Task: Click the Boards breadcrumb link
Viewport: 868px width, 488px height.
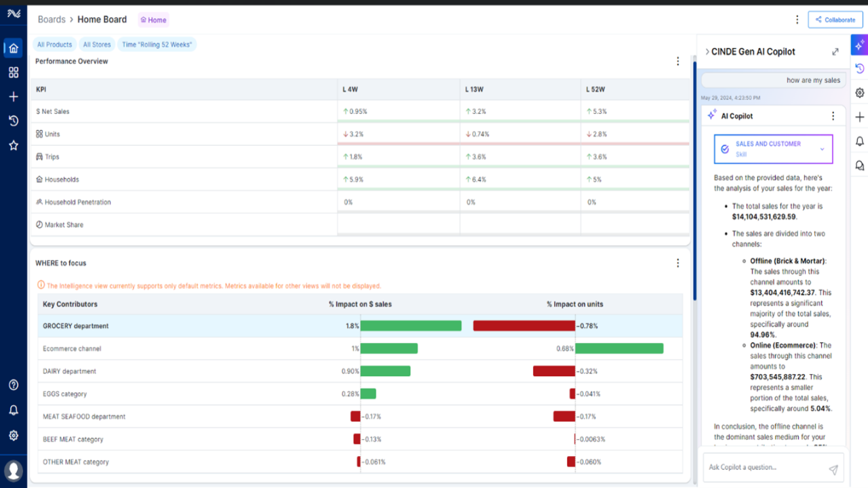Action: [52, 20]
